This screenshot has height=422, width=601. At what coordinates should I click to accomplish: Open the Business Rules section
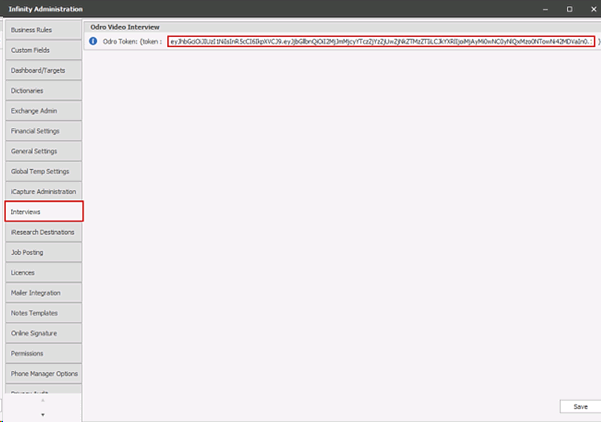(x=42, y=30)
